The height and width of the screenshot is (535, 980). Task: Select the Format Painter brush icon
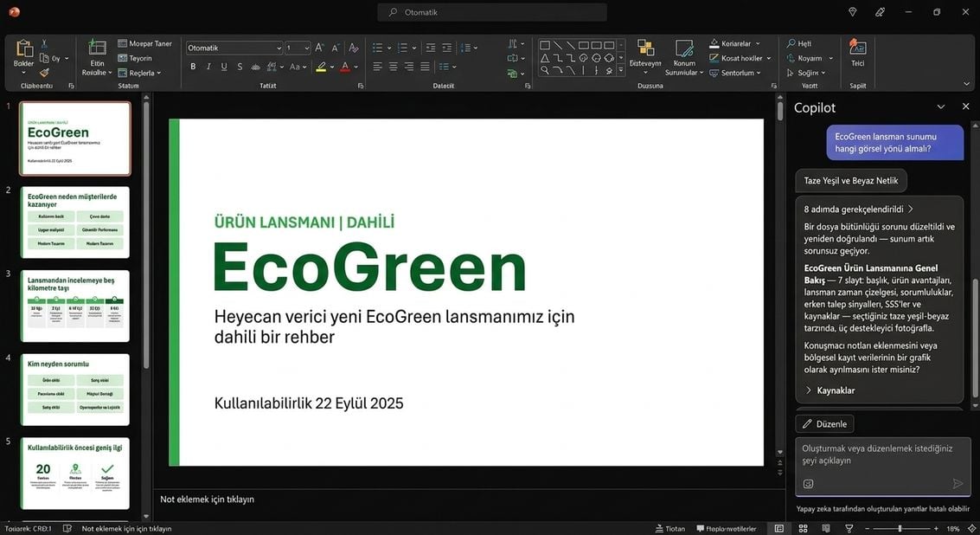[x=44, y=73]
